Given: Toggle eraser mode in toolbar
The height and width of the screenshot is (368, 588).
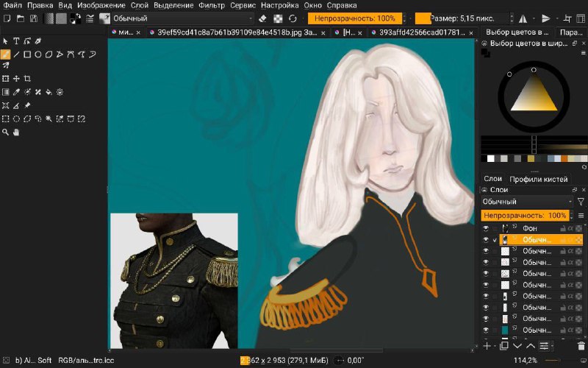Looking at the screenshot, I should (x=262, y=18).
